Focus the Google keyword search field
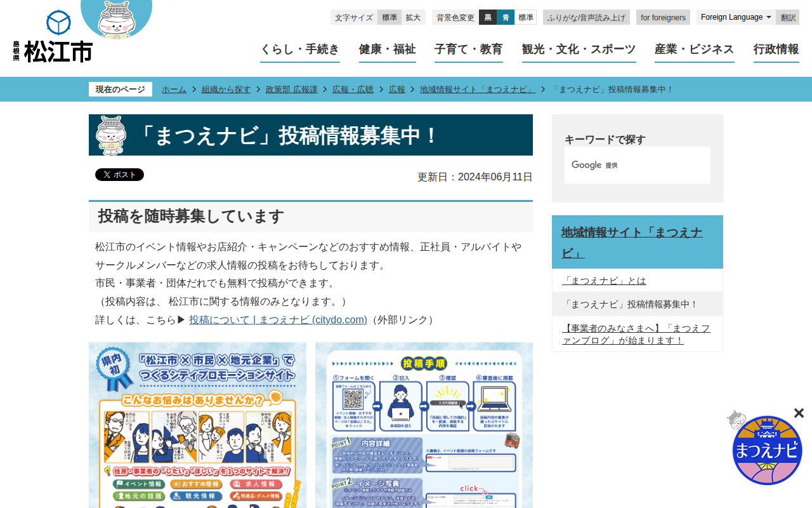This screenshot has height=508, width=812. [x=638, y=165]
